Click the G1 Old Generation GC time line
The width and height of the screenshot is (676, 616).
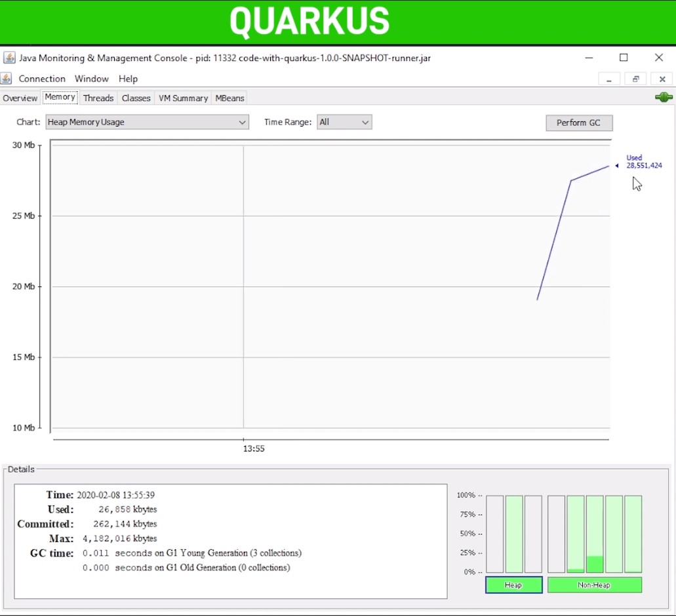tap(186, 568)
